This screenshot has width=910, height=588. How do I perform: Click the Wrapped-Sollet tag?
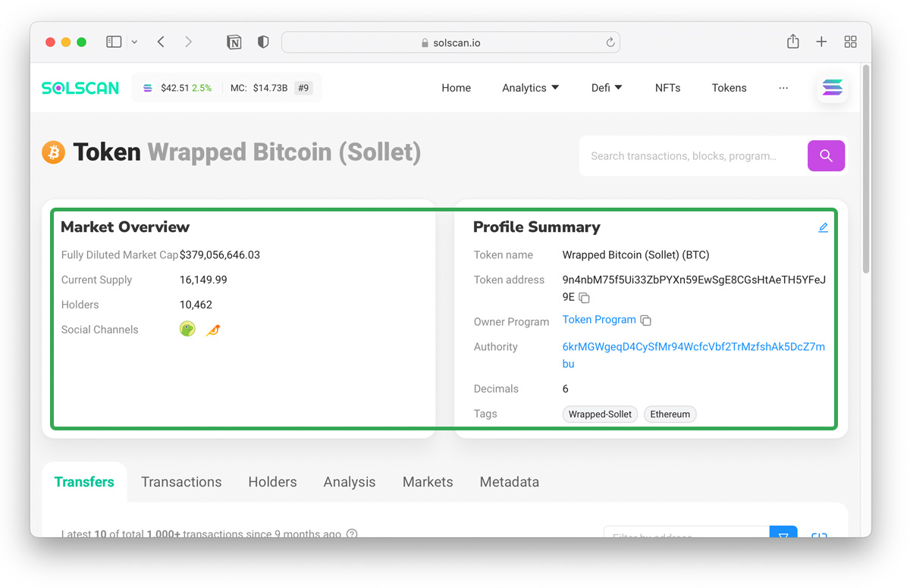click(600, 414)
